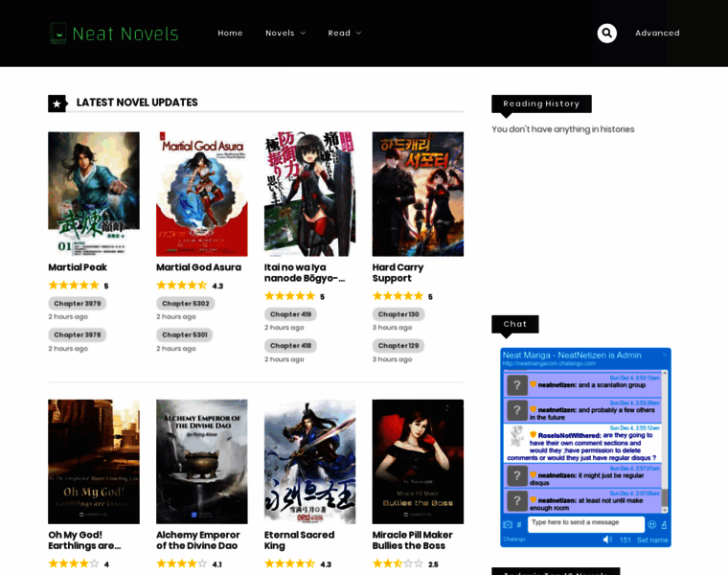Click the RoseIsNotWithered username in chat
The height and width of the screenshot is (575, 728).
(x=569, y=435)
